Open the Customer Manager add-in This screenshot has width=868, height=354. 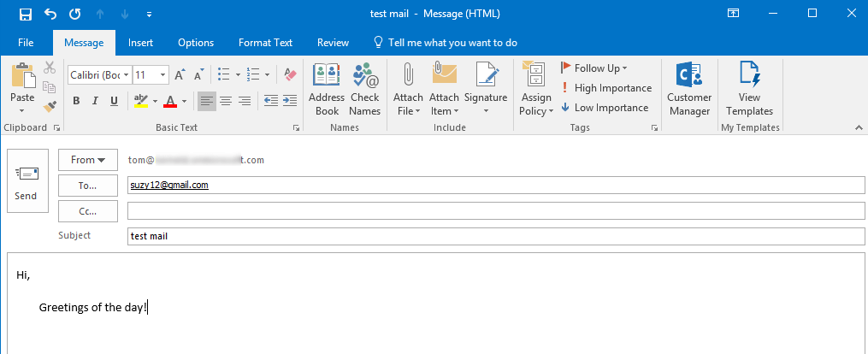[x=688, y=89]
